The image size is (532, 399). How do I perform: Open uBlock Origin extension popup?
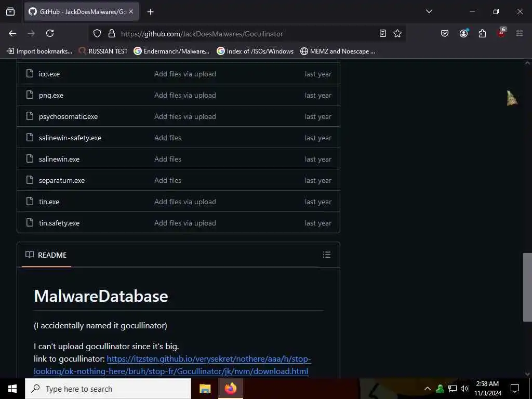(x=501, y=33)
